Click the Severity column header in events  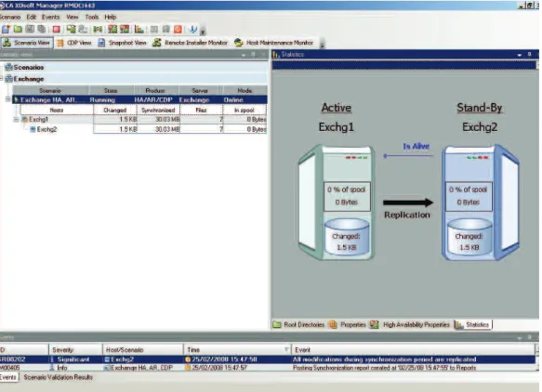tap(75, 350)
